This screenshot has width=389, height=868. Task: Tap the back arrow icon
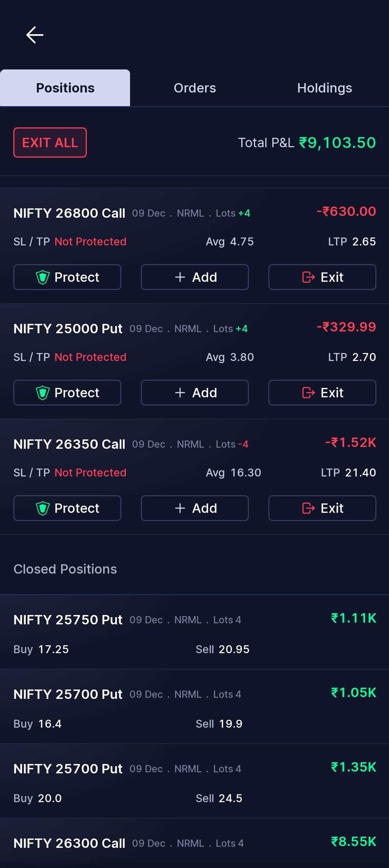point(35,35)
